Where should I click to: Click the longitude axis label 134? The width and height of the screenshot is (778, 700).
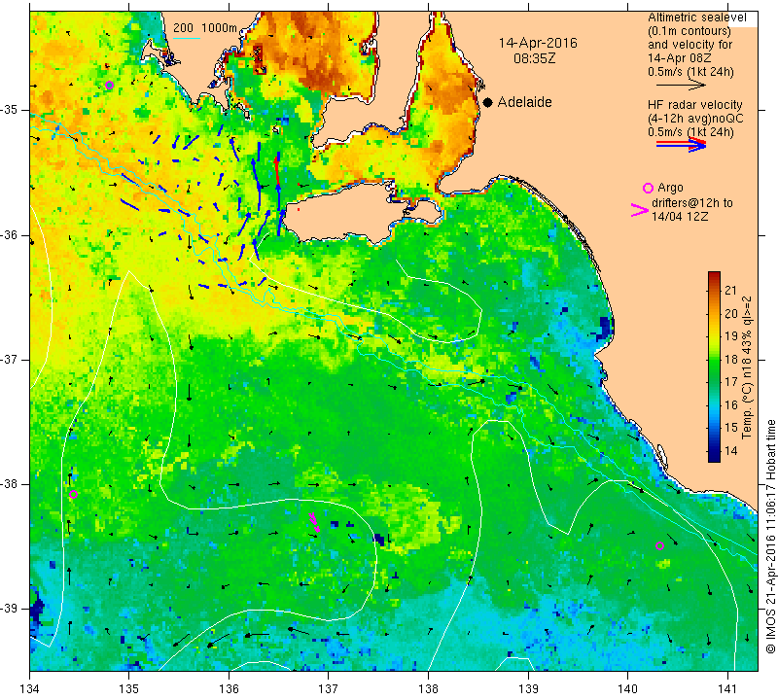30,688
